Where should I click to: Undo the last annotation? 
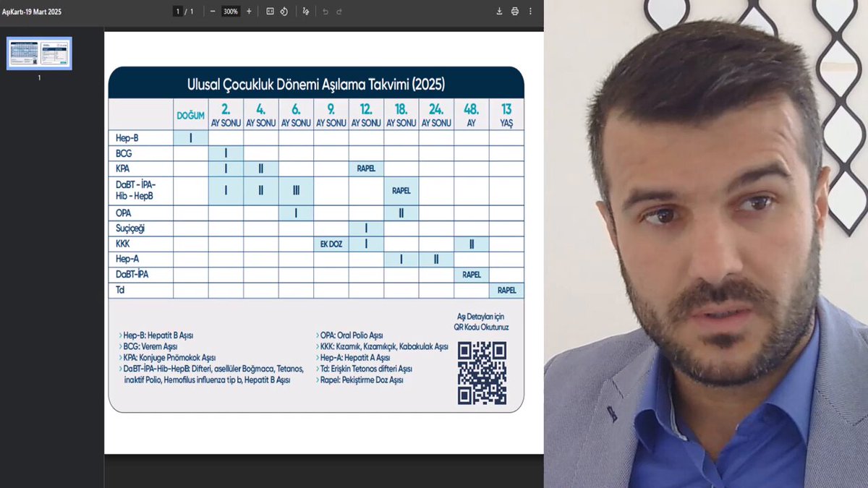click(x=325, y=12)
